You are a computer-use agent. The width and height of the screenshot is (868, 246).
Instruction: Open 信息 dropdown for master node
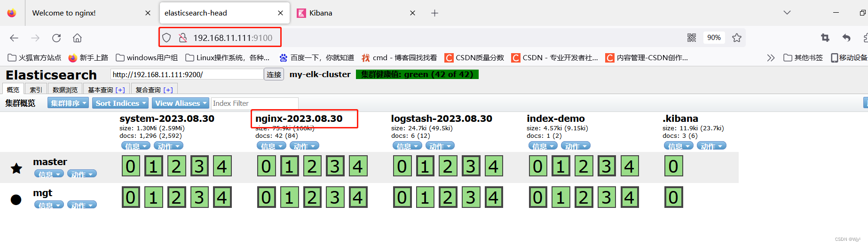click(49, 174)
